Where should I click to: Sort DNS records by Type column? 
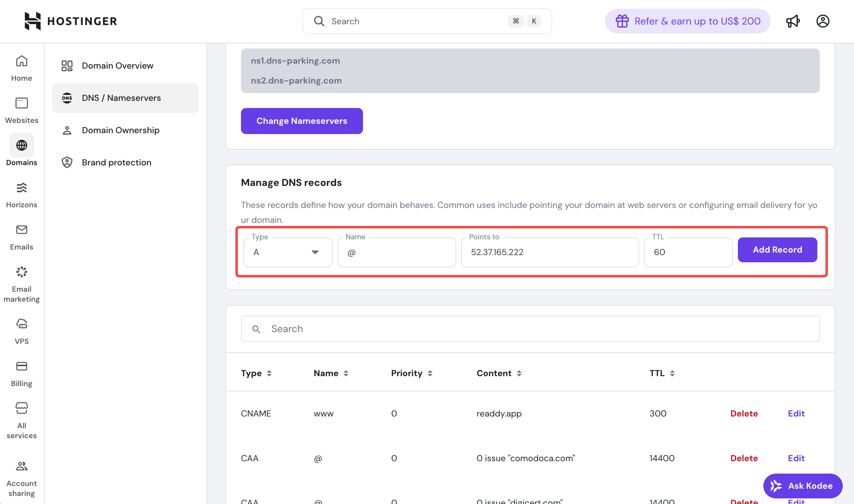pyautogui.click(x=256, y=373)
